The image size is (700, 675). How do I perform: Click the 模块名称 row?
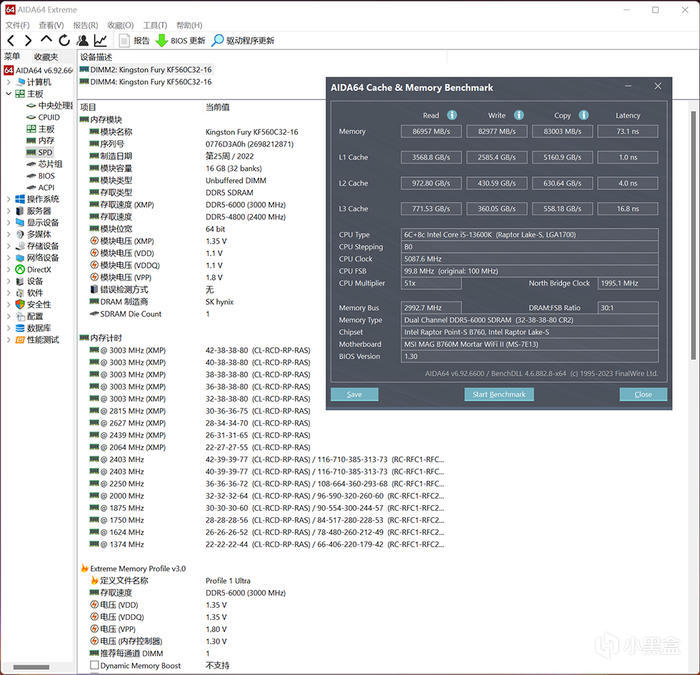click(x=194, y=132)
